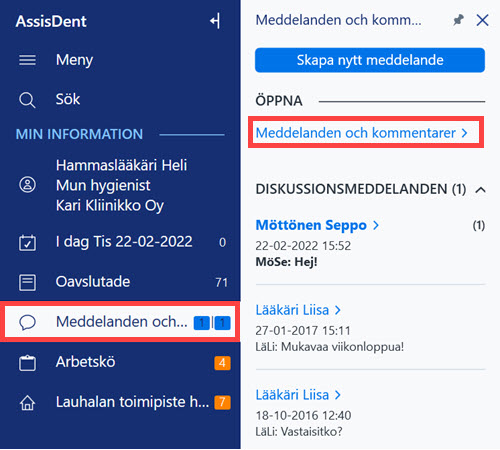500x450 pixels.
Task: Open the Arbetskö menu item
Action: [86, 362]
